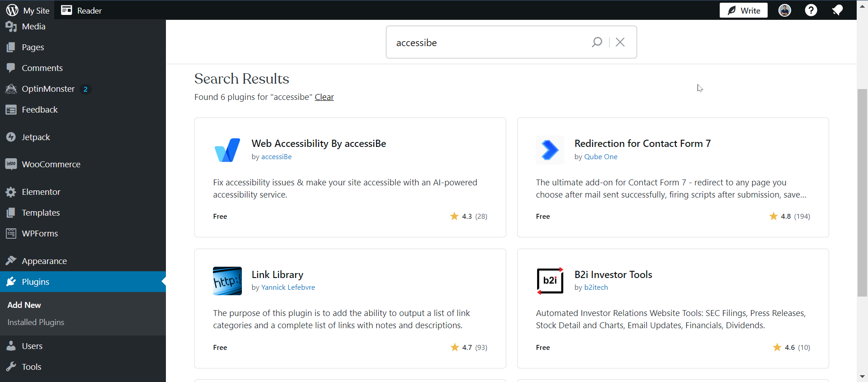Open Redirection for Contact Form 7 plugin

pyautogui.click(x=642, y=143)
